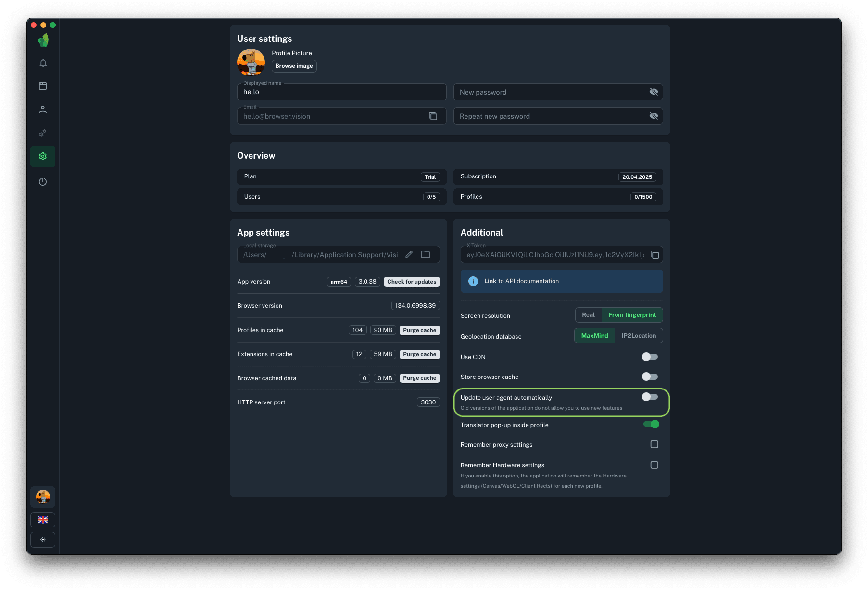Switch theme with the sun icon

click(43, 540)
